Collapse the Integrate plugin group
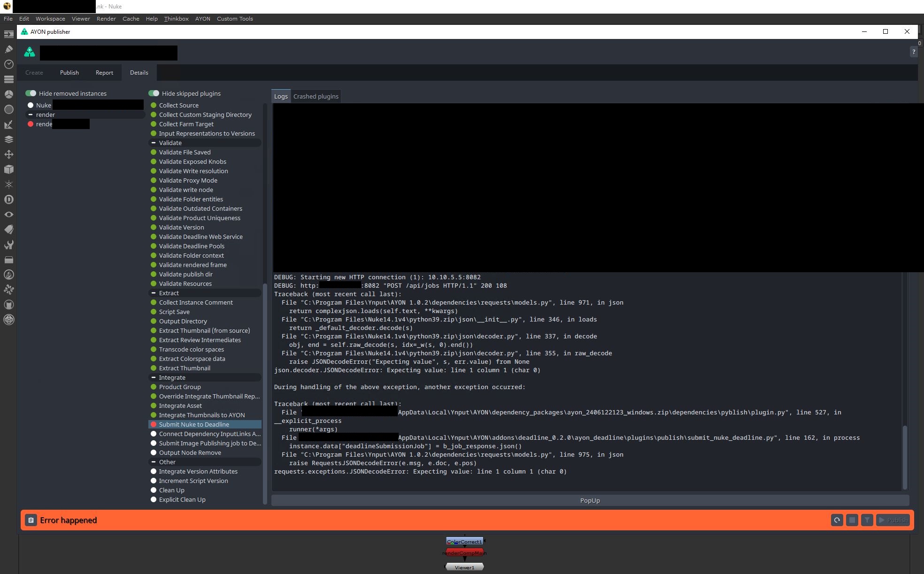This screenshot has height=574, width=924. pyautogui.click(x=154, y=377)
